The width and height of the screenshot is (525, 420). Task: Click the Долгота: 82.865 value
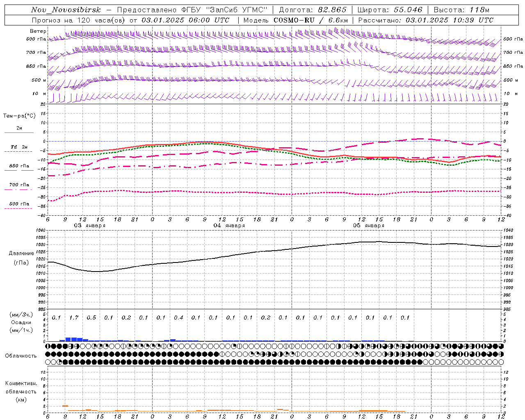[313, 10]
